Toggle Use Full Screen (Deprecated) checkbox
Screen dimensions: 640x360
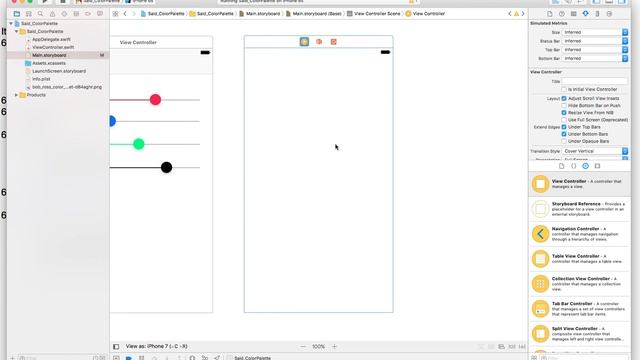click(x=564, y=120)
